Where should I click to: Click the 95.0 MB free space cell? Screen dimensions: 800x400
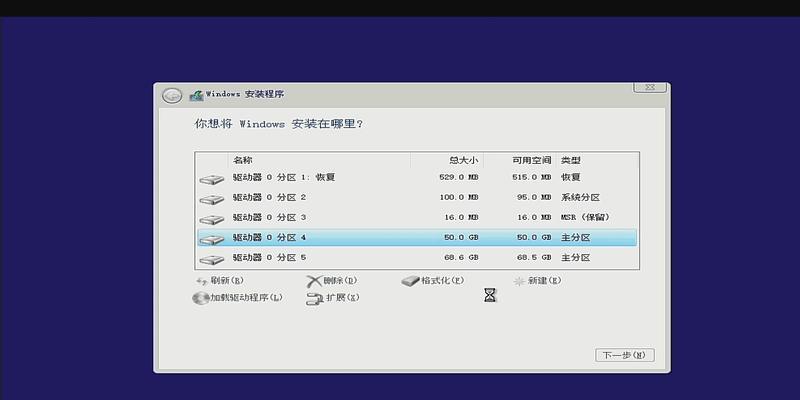click(x=534, y=197)
